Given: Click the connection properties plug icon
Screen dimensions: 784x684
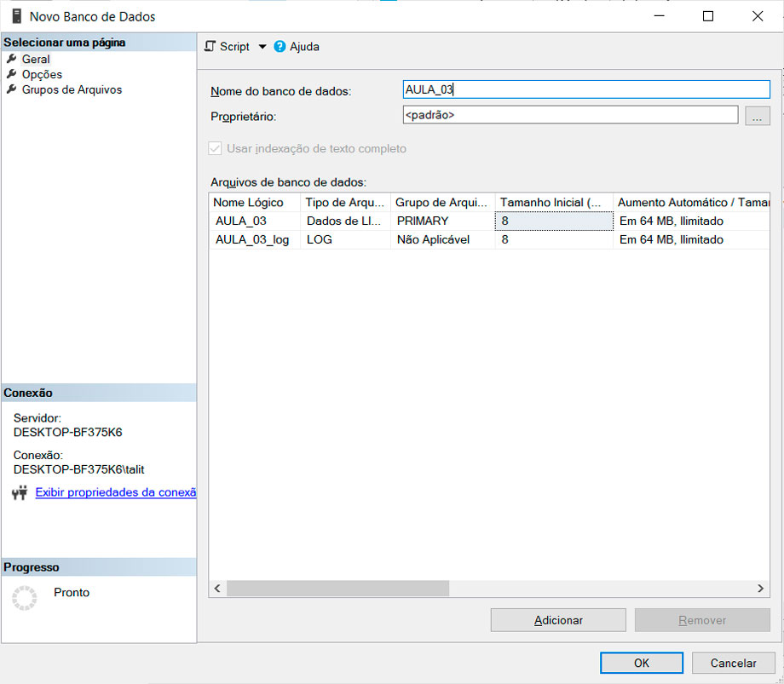Looking at the screenshot, I should [x=20, y=492].
